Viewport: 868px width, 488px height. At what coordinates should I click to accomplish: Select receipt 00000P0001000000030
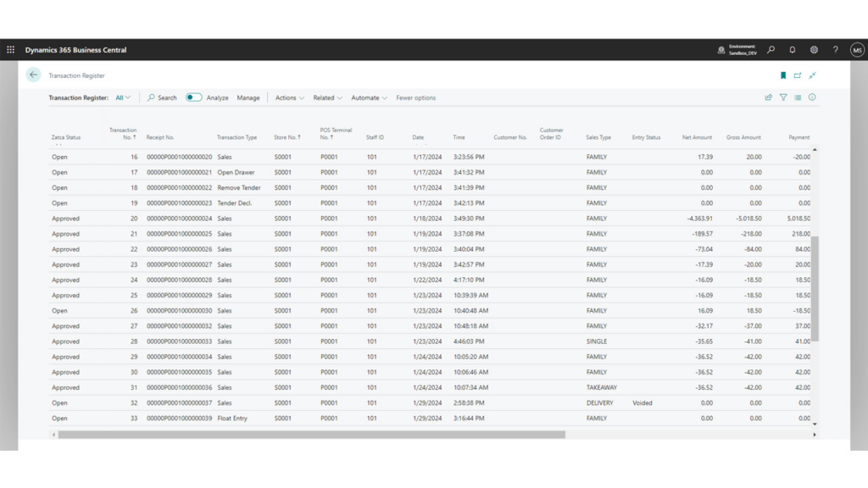(x=180, y=311)
